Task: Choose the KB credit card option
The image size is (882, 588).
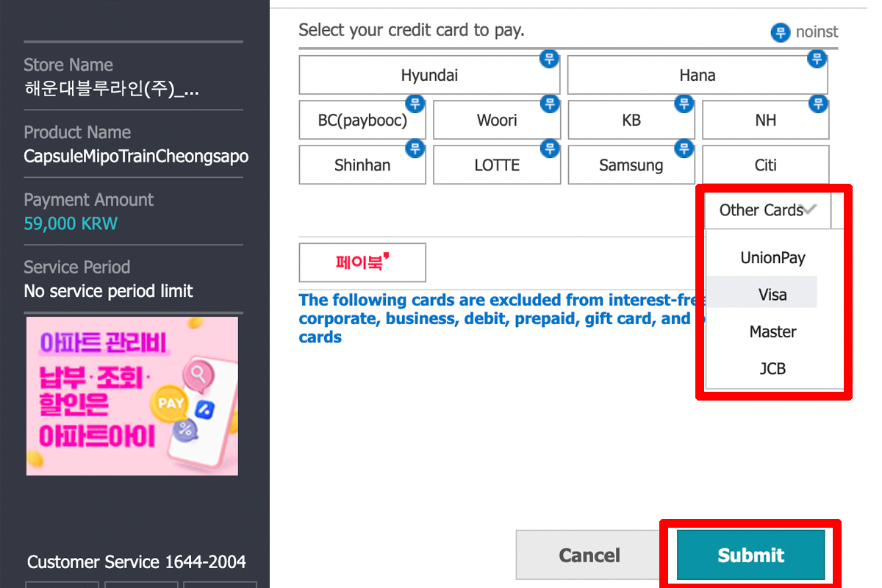Action: point(631,121)
